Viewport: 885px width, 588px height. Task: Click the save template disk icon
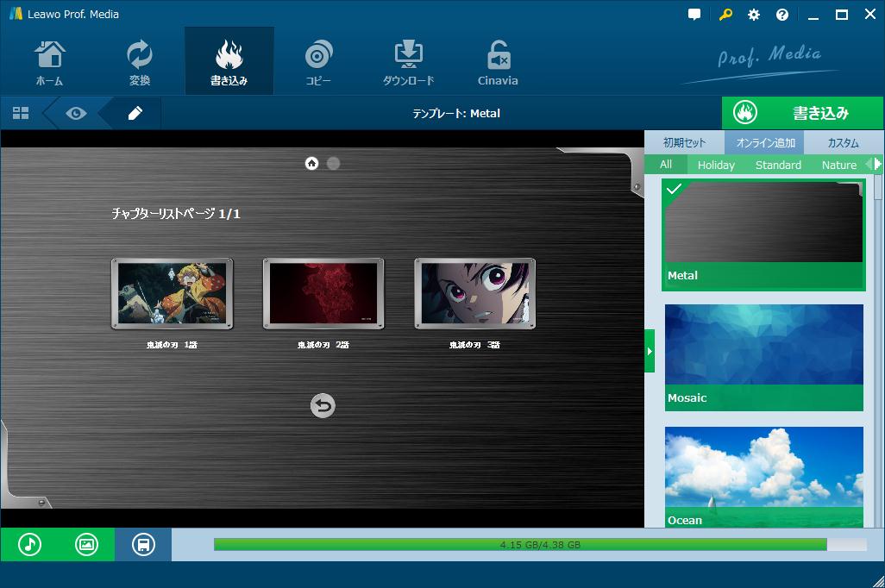(143, 544)
